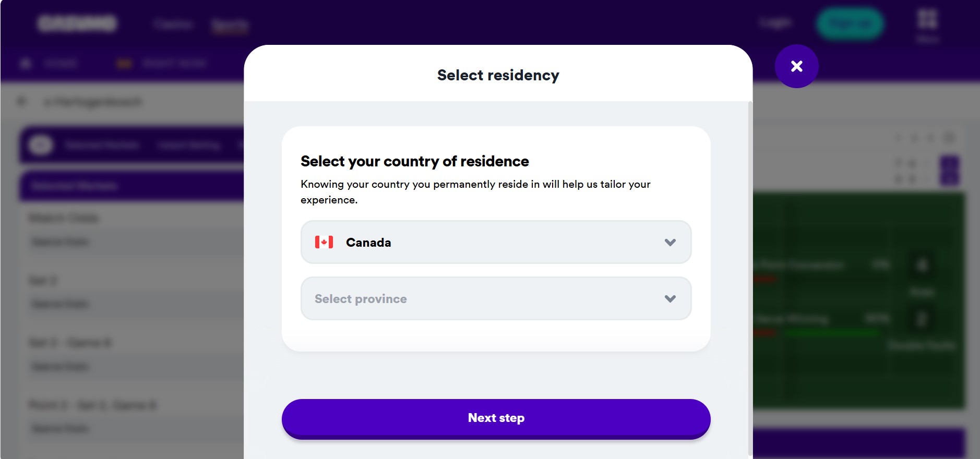Viewport: 980px width, 459px height.
Task: Click the Casumo logo
Action: pyautogui.click(x=77, y=23)
